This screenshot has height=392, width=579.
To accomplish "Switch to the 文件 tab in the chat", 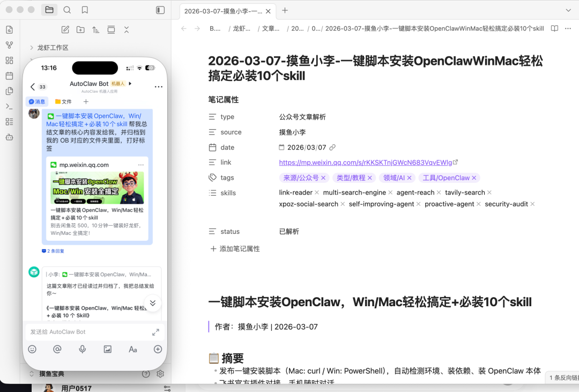I will click(x=64, y=101).
